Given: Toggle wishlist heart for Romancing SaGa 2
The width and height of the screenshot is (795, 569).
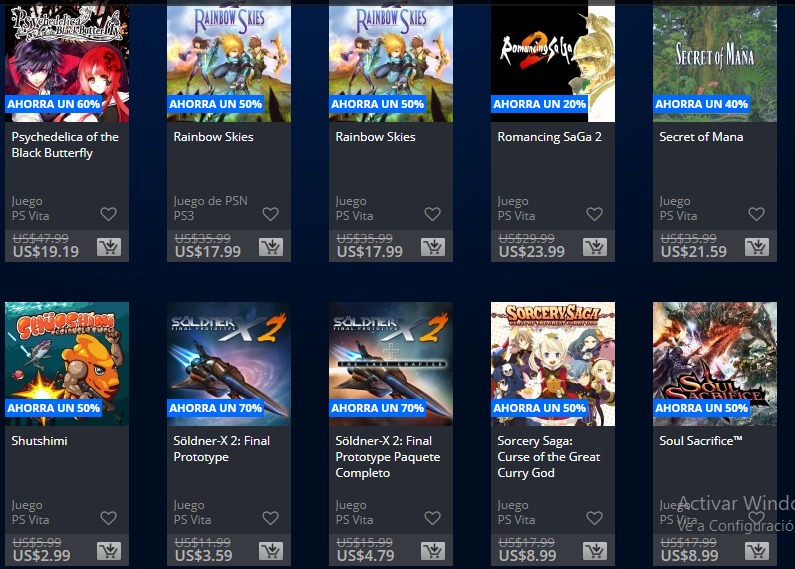Looking at the screenshot, I should pos(594,214).
